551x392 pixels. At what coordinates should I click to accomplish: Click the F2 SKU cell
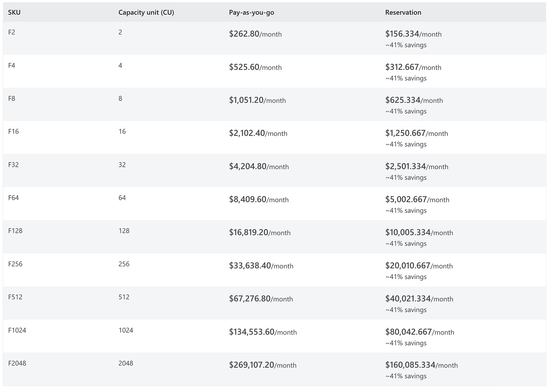(12, 33)
